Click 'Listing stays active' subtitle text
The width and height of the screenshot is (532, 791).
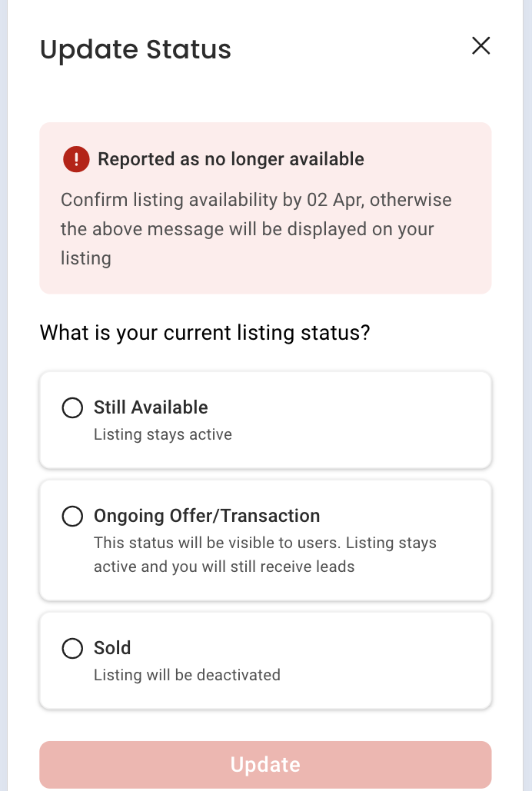[162, 434]
